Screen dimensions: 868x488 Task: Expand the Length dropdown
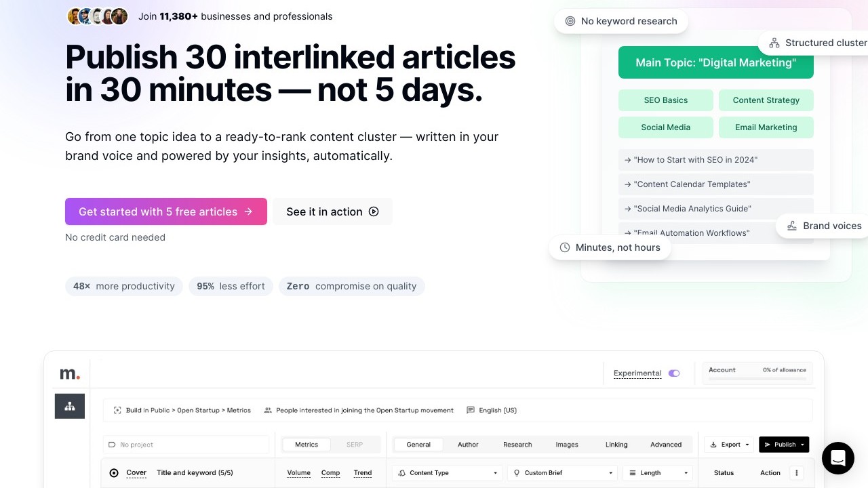point(658,473)
